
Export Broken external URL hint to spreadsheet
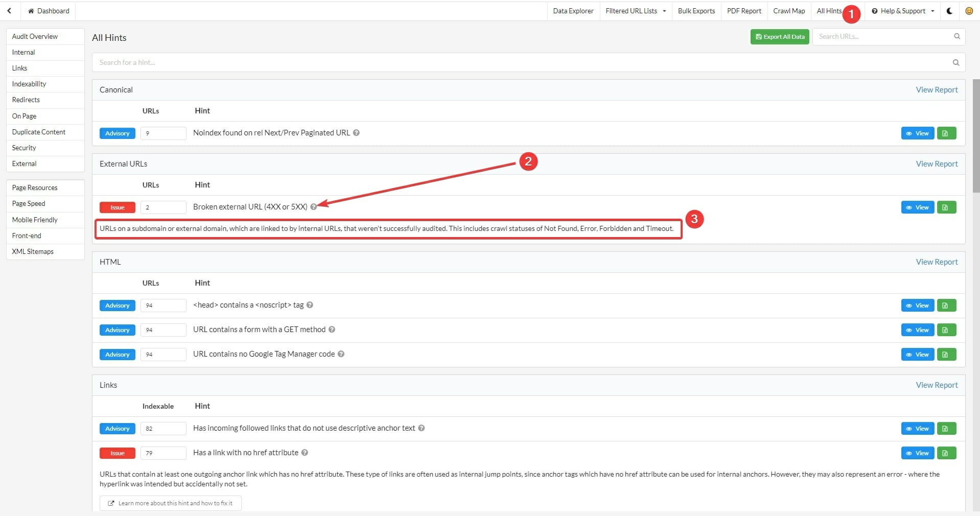coord(946,207)
